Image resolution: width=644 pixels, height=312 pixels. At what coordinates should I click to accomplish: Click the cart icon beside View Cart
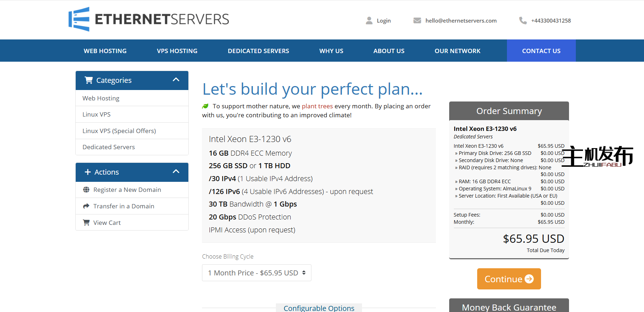(86, 223)
